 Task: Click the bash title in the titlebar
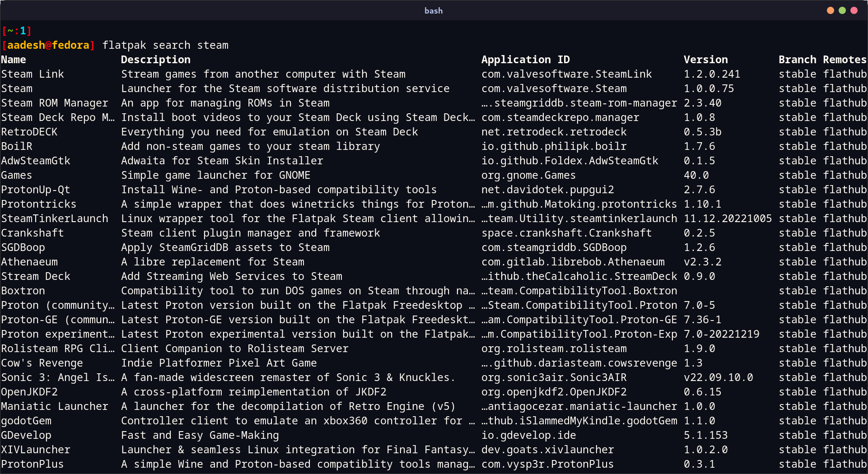pos(433,10)
